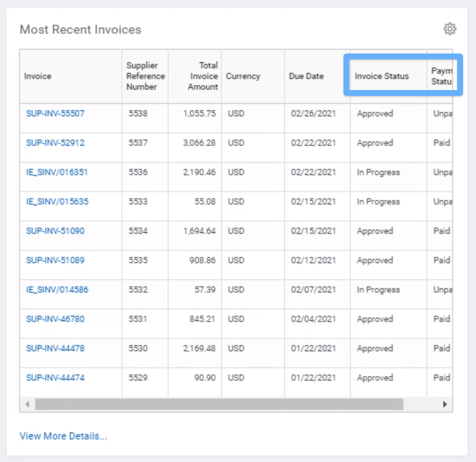Open invoice IE_SINV/015635
Image resolution: width=476 pixels, height=462 pixels.
pos(55,201)
